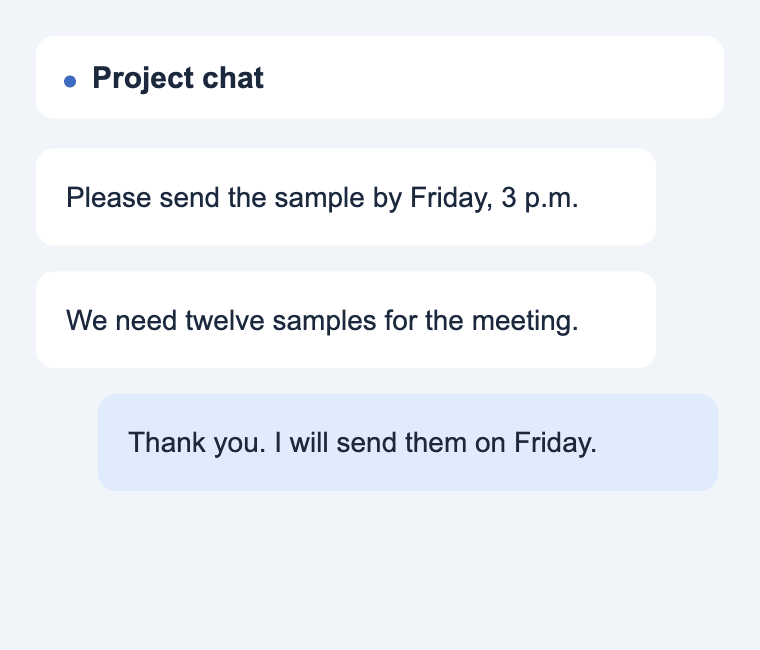760x650 pixels.
Task: Click '3 p.m.' in the first message
Action: tap(539, 198)
